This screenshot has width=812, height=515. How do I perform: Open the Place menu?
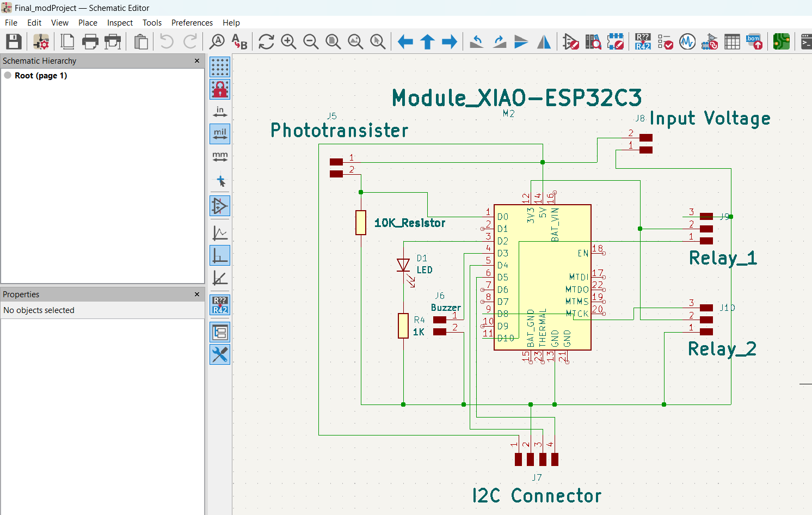(88, 23)
